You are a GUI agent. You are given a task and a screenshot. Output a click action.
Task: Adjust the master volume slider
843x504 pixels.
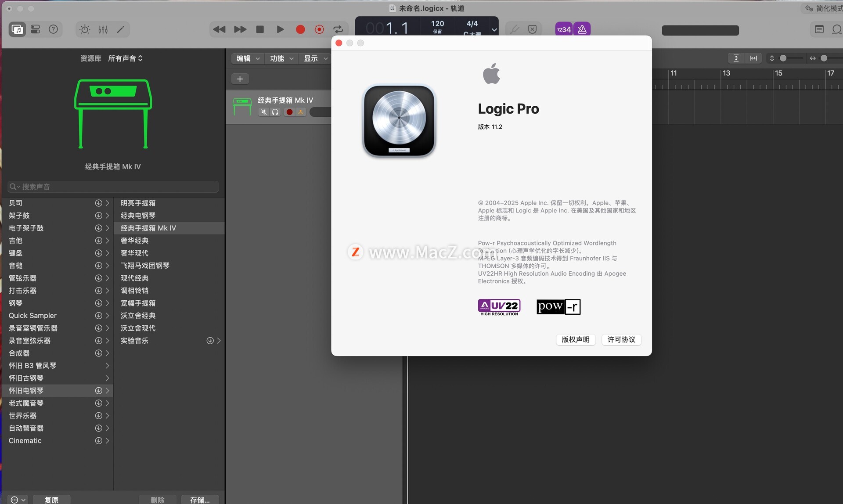pyautogui.click(x=700, y=30)
